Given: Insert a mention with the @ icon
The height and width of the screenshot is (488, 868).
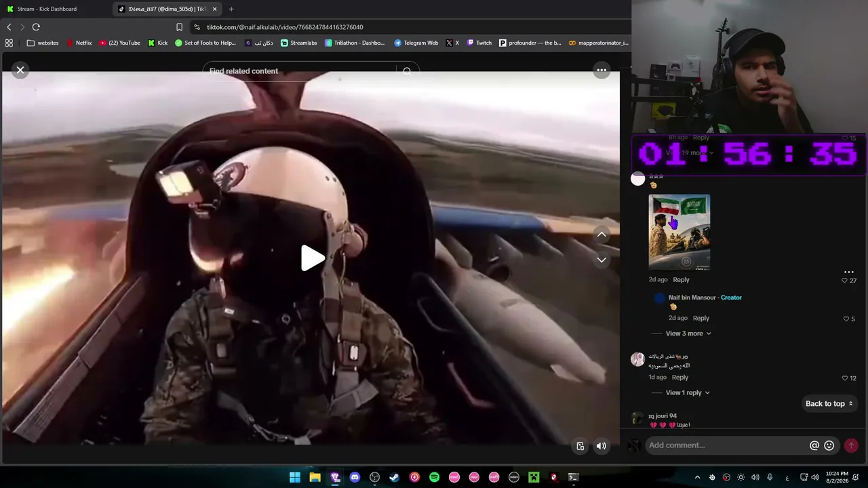Looking at the screenshot, I should 814,445.
